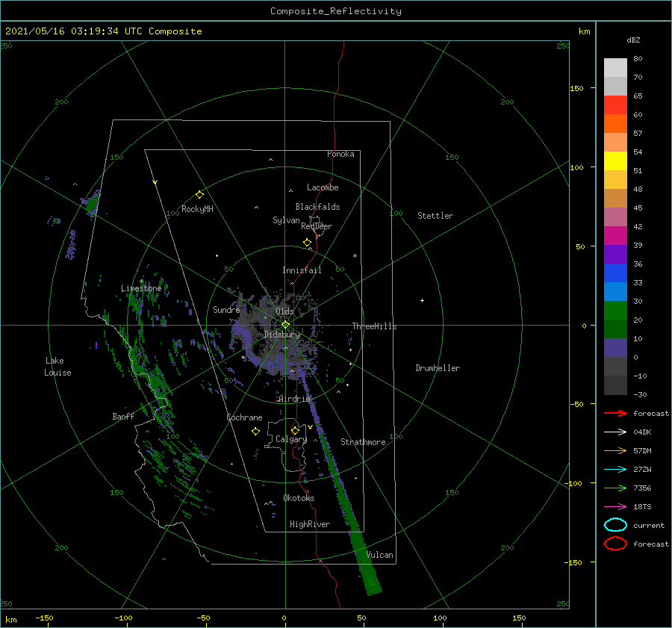Click the yellow diamond marker below Cochrane
The width and height of the screenshot is (672, 628).
coord(255,432)
